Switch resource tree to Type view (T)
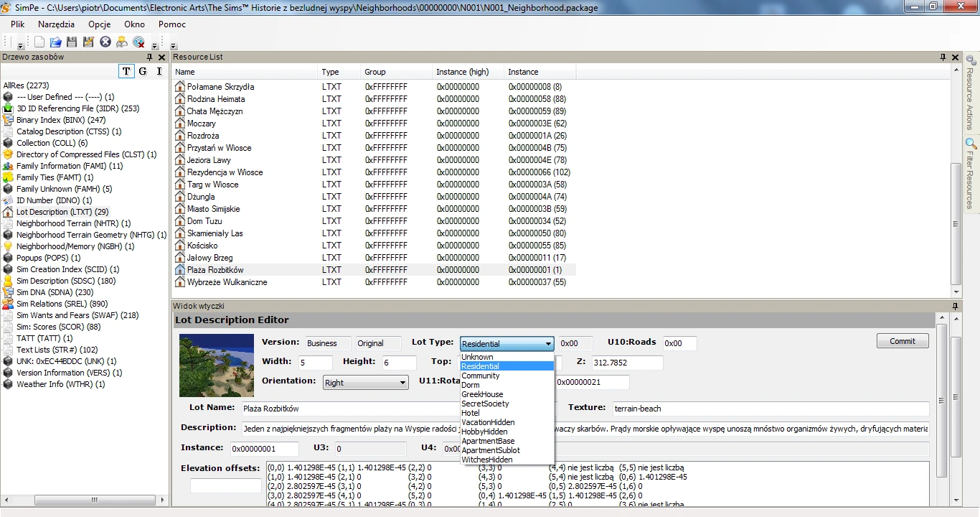 pyautogui.click(x=126, y=71)
